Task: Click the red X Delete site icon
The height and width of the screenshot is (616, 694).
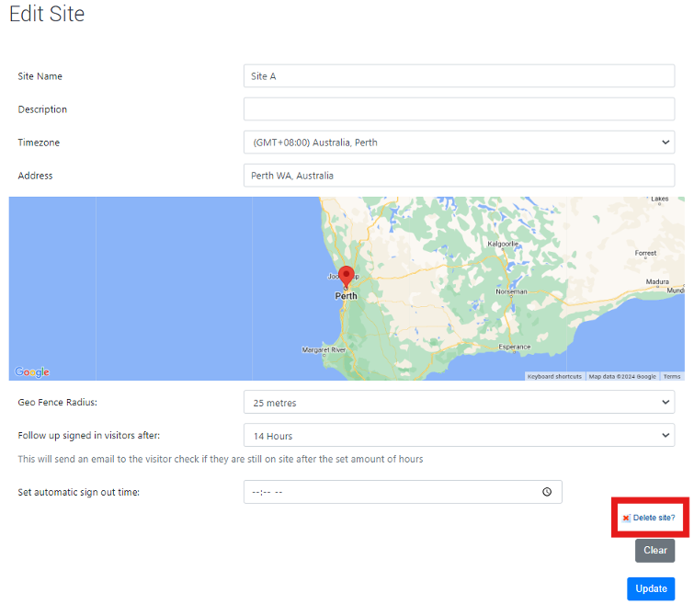Action: (626, 519)
